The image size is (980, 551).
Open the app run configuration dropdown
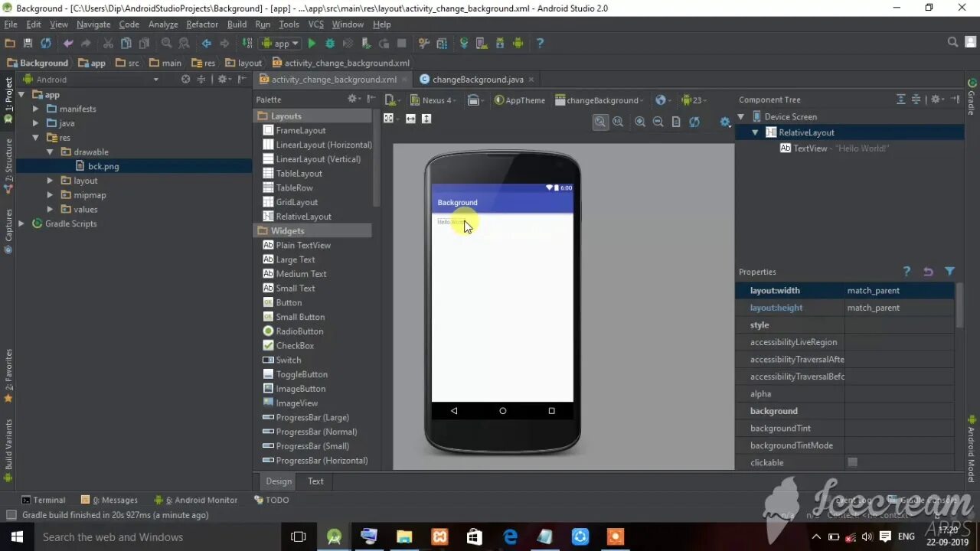click(282, 44)
